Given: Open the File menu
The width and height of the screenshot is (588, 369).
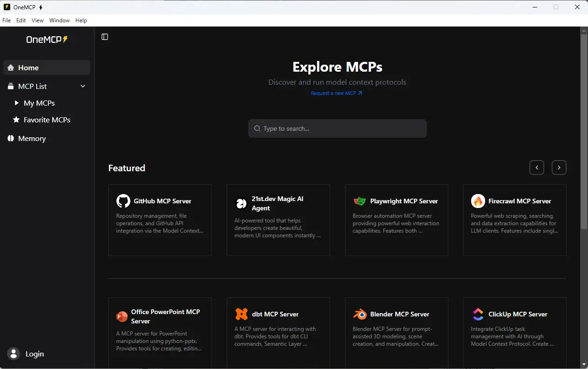Looking at the screenshot, I should (7, 20).
